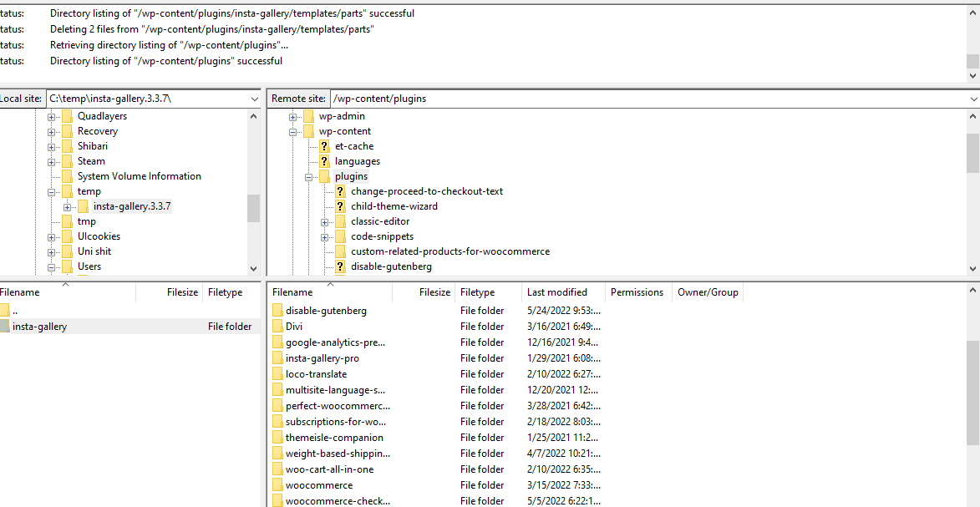Click the tmp folder icon
Viewport: 980px width, 507px height.
pos(67,221)
